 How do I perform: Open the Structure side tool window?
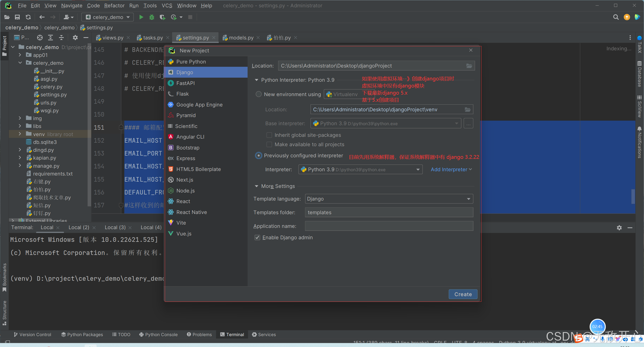pyautogui.click(x=4, y=313)
